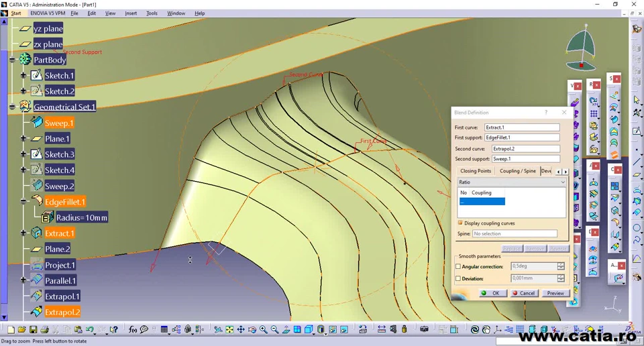Collapse the Geometrical Set.1 tree node
Screen dimensions: 644x346
(13, 107)
